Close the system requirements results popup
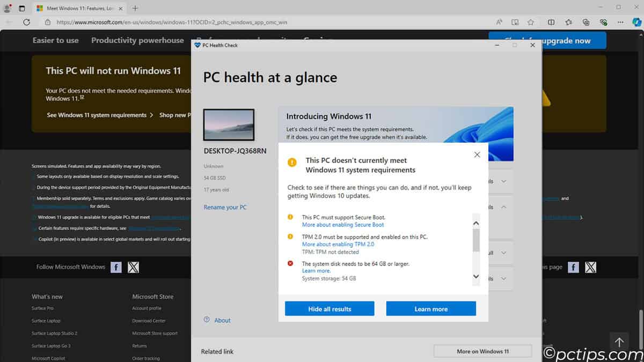 pos(477,155)
